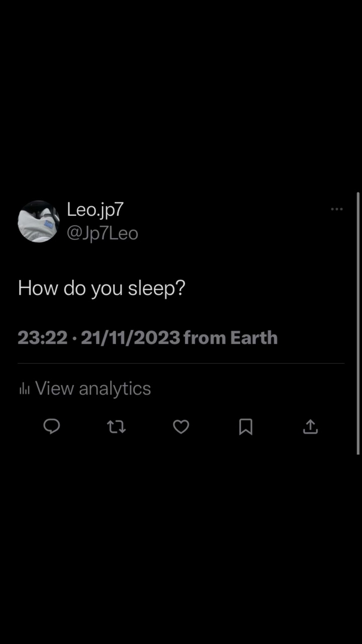
Task: Tap the retweet arrows icon
Action: 116,427
